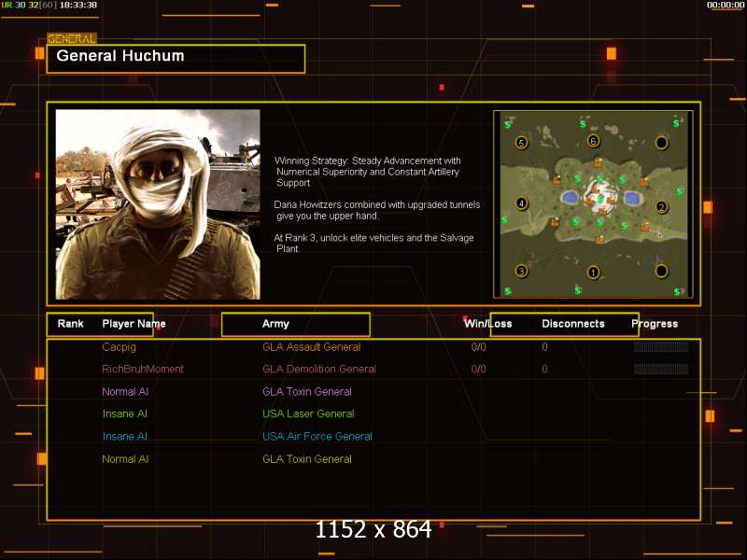Click General Huchum's portrait image
Viewport: 747px width, 560px height.
tap(158, 204)
